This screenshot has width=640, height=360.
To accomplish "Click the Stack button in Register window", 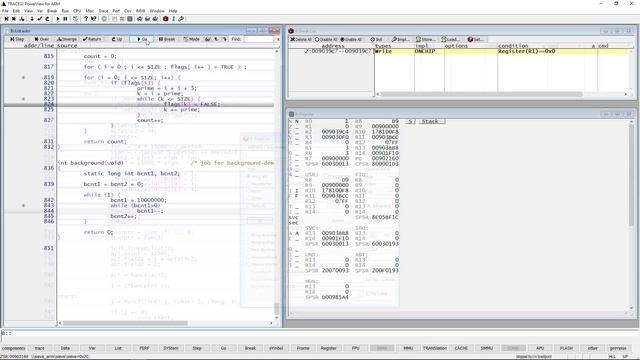I will (x=430, y=122).
